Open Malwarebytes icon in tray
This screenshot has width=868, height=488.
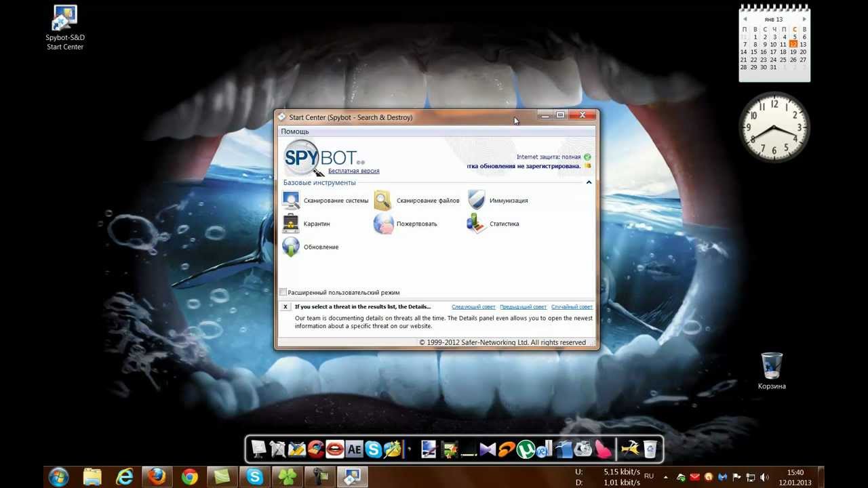(722, 477)
